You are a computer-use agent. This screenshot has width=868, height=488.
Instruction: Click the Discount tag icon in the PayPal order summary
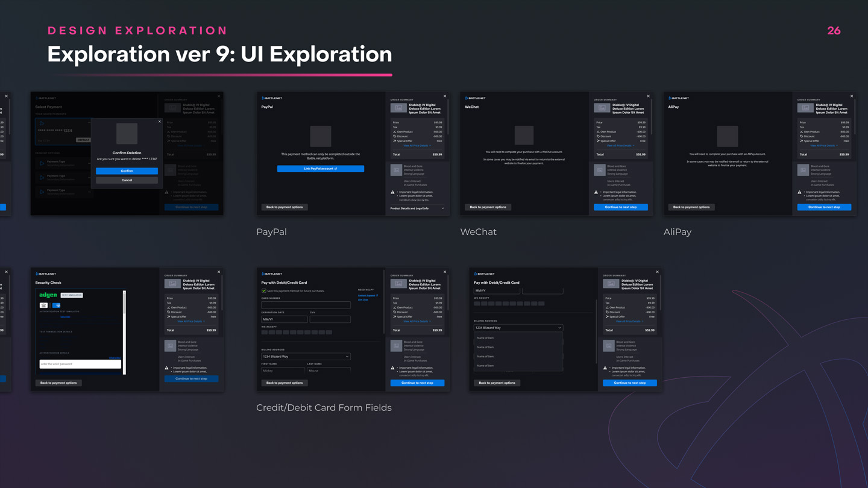click(x=394, y=136)
